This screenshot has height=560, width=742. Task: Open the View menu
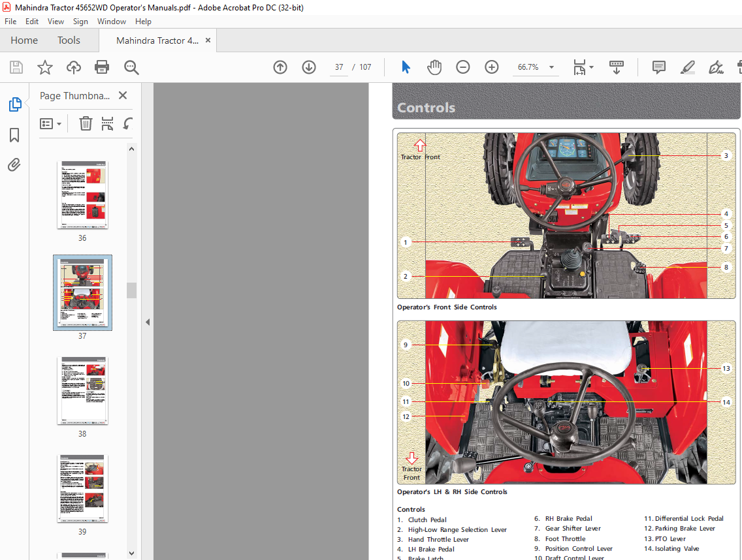tap(56, 22)
